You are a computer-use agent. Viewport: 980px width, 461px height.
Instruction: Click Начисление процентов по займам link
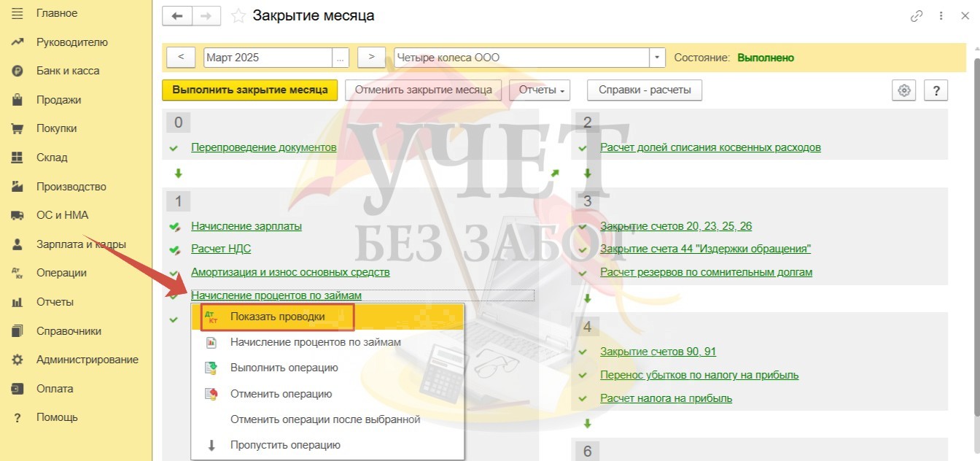(276, 295)
